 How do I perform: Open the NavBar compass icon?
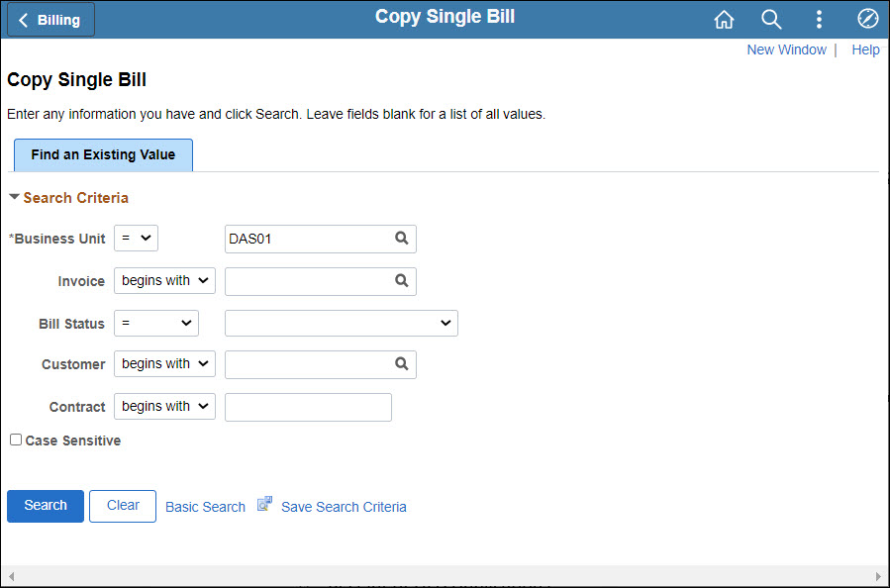tap(867, 19)
